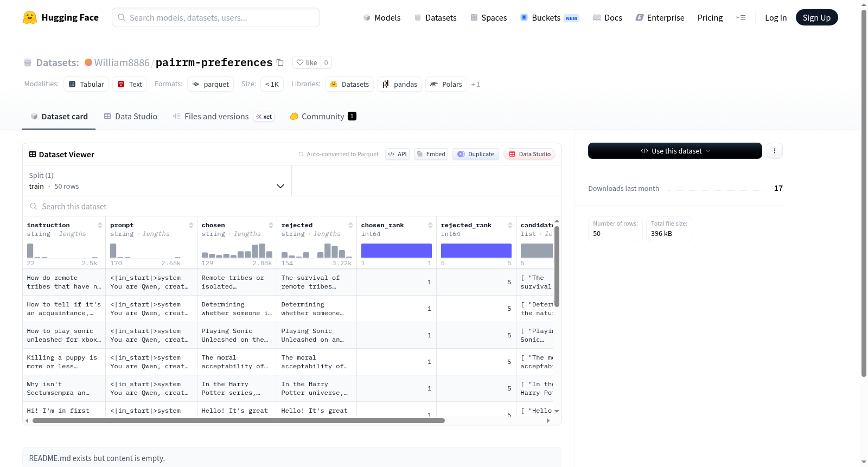Select the Polars library tag
Viewport: 868px width, 467px height.
point(446,84)
